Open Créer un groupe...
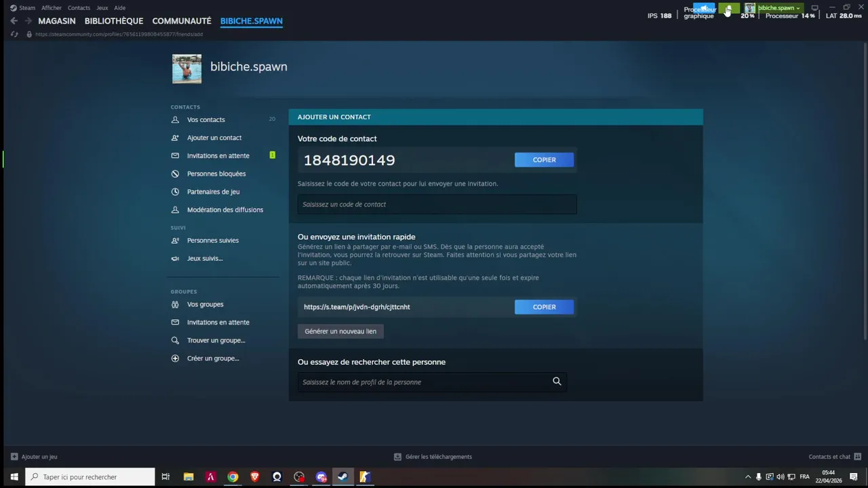Viewport: 868px width, 488px height. 213,358
